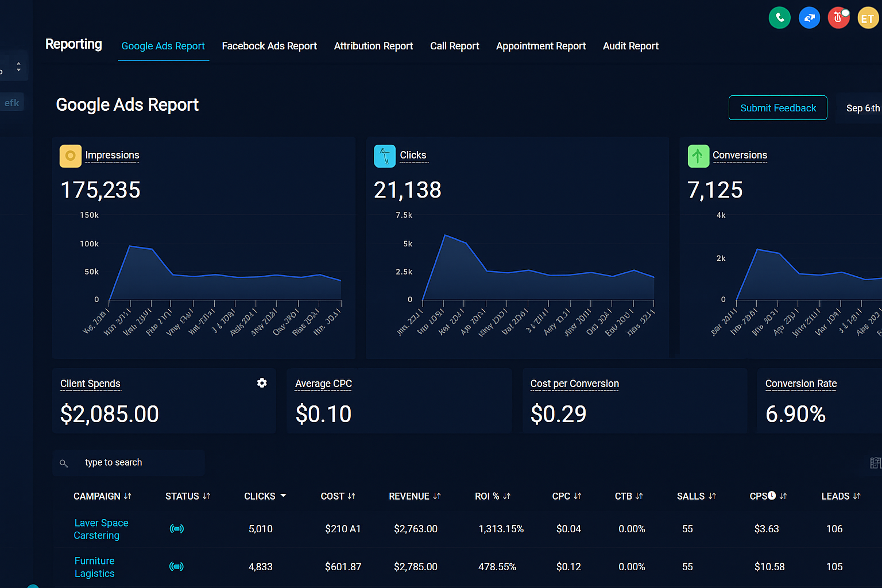Open the blue chat messages icon
882x588 pixels.
809,18
